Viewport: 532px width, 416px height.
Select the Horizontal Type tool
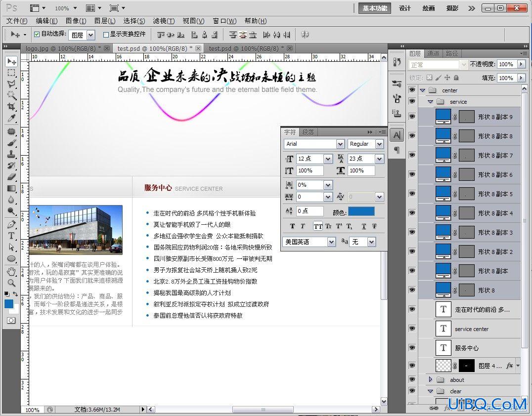[x=11, y=236]
